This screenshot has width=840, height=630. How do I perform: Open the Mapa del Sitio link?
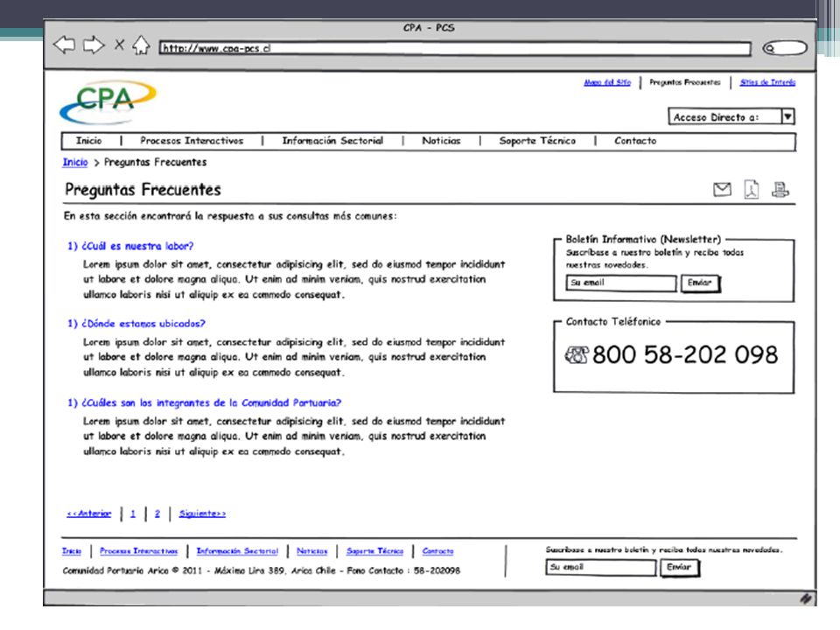[x=607, y=82]
